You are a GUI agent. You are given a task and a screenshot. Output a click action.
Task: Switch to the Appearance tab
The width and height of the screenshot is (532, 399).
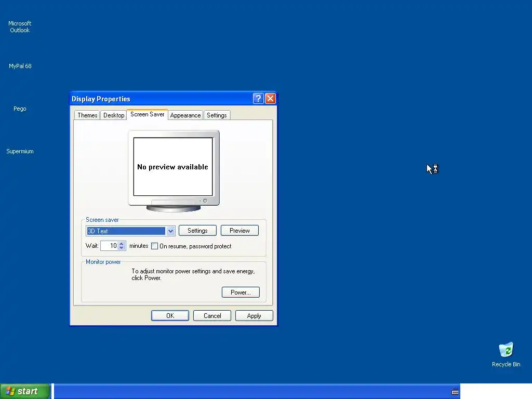tap(185, 115)
